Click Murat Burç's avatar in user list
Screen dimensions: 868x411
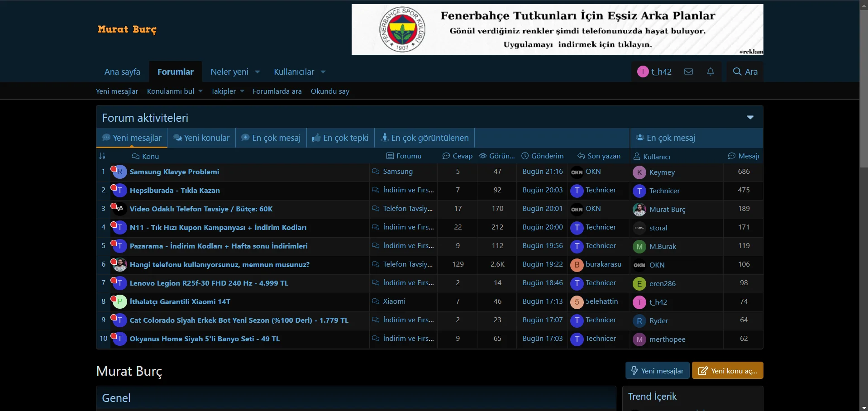point(639,210)
